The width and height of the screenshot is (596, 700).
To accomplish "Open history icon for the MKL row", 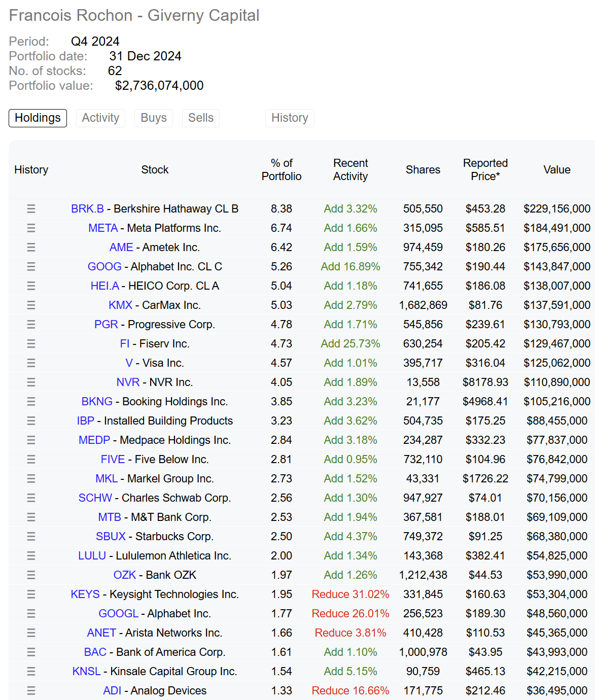I will pyautogui.click(x=31, y=478).
